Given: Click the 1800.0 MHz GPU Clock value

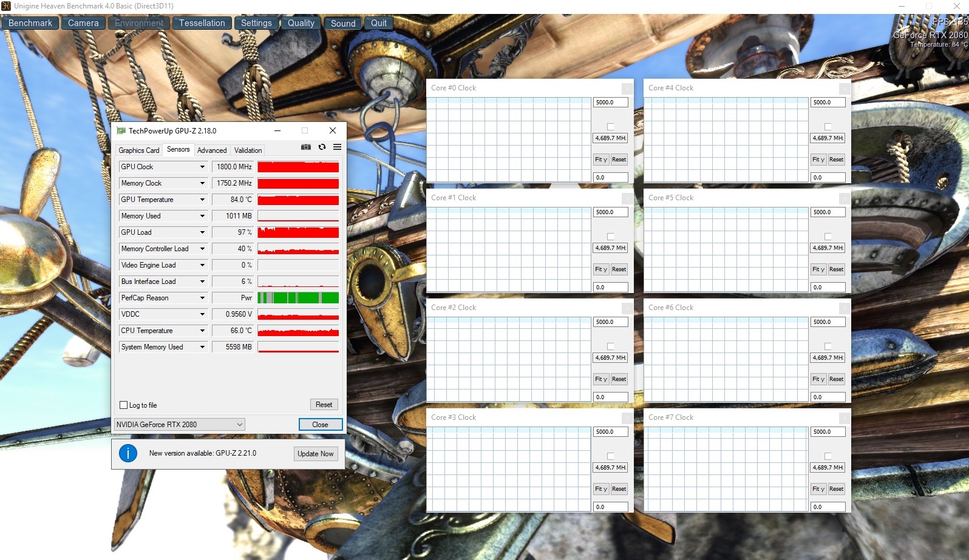Looking at the screenshot, I should click(x=233, y=167).
